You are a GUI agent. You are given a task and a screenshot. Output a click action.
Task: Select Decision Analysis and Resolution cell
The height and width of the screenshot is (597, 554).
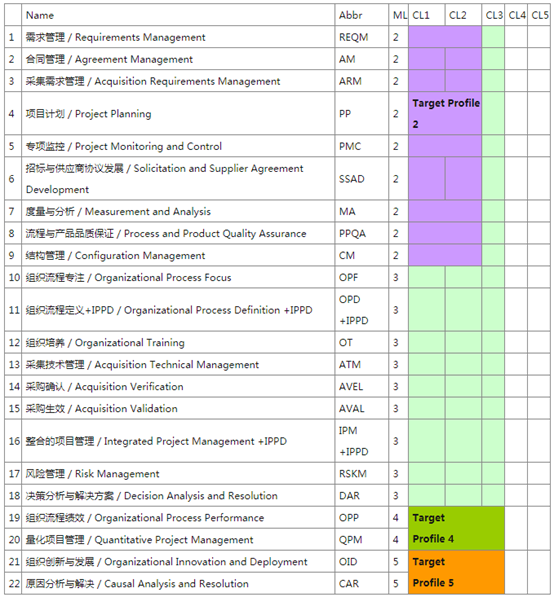pos(178,496)
